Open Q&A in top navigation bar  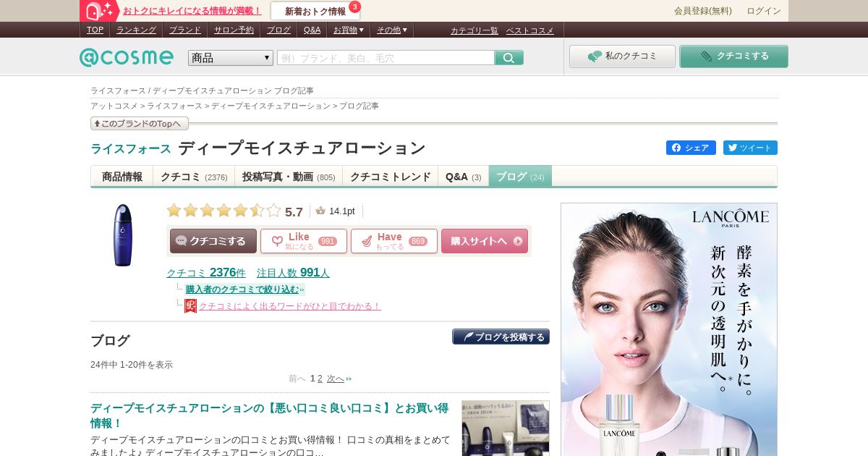tap(312, 30)
